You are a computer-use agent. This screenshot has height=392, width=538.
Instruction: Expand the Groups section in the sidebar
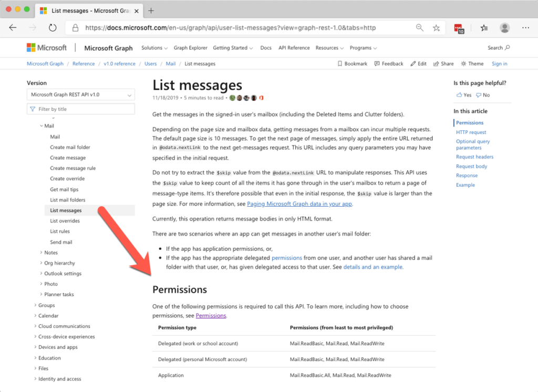pos(46,305)
